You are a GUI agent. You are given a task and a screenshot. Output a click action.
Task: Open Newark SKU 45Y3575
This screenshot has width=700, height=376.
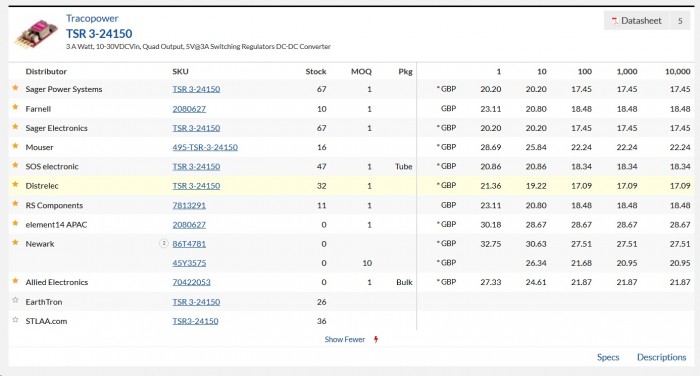(189, 263)
